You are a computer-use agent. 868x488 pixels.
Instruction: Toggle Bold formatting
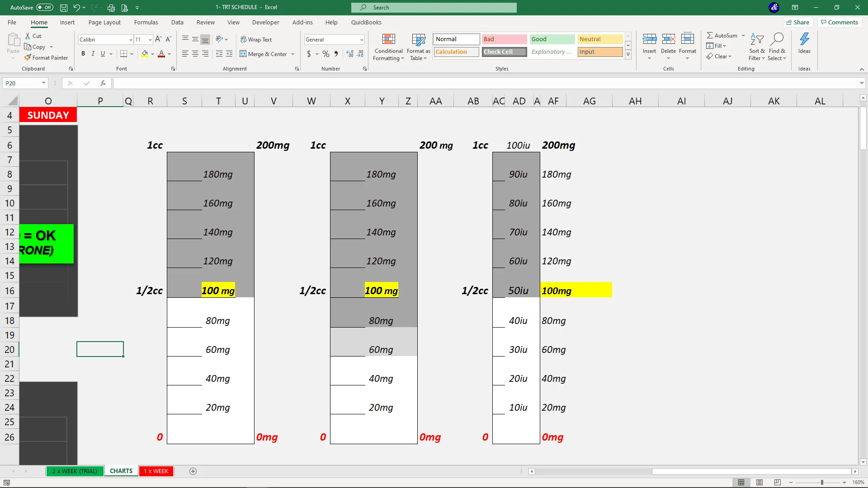click(x=83, y=54)
